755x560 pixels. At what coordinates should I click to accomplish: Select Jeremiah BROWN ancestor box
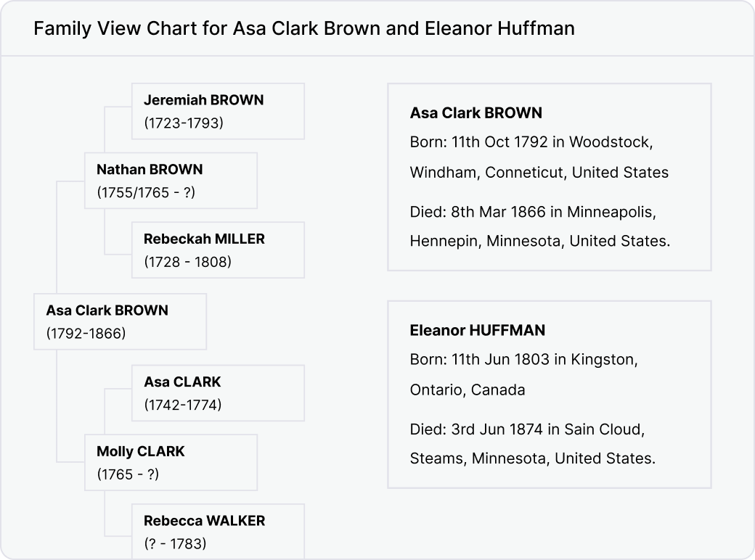[218, 111]
